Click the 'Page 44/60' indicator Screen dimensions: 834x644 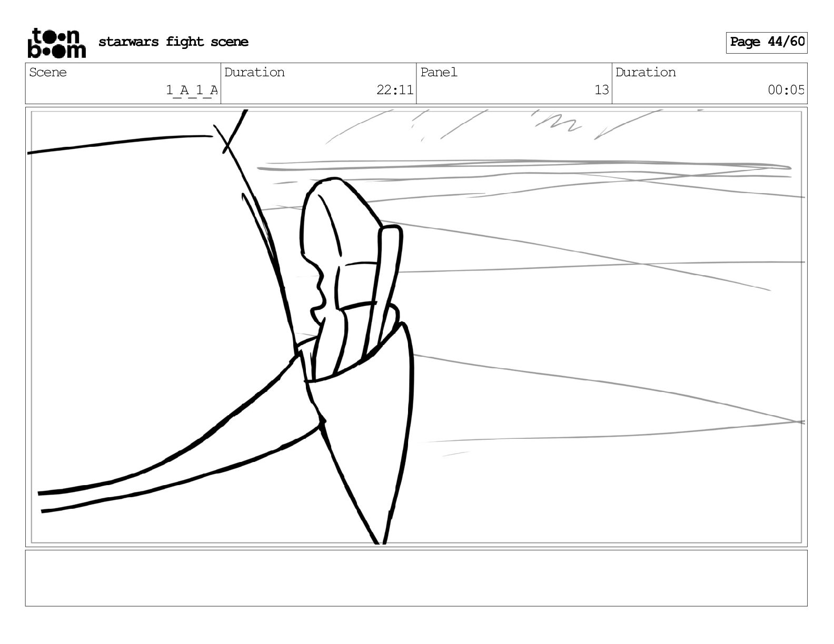[x=767, y=42]
